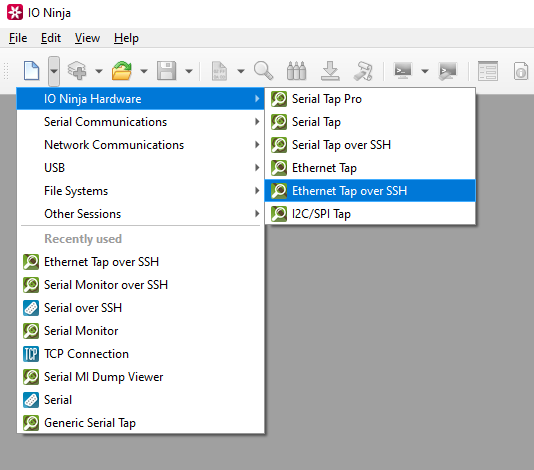Image resolution: width=534 pixels, height=470 pixels.
Task: Open recent Serial over SSH
Action: pos(141,308)
